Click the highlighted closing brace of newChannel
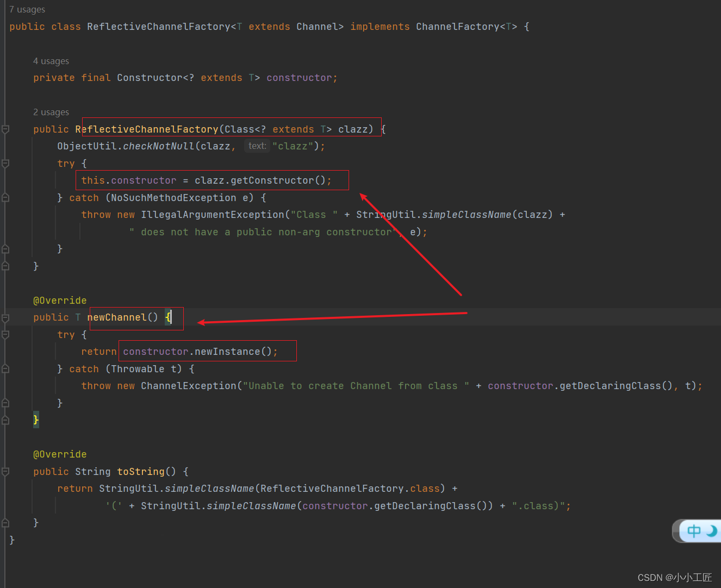 click(x=36, y=420)
